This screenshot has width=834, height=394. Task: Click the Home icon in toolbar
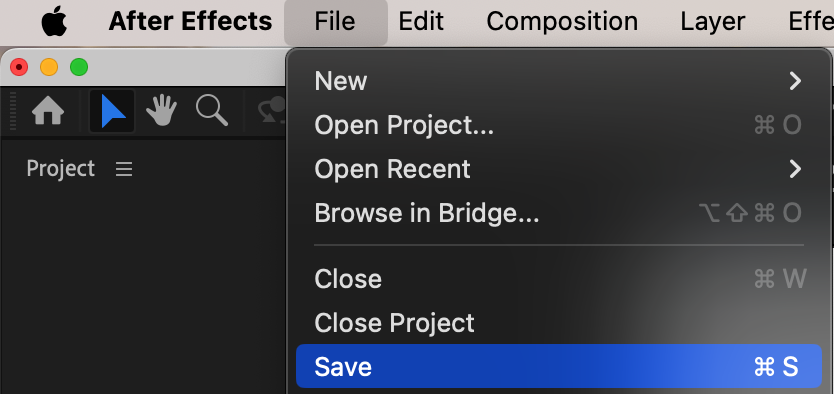(48, 112)
